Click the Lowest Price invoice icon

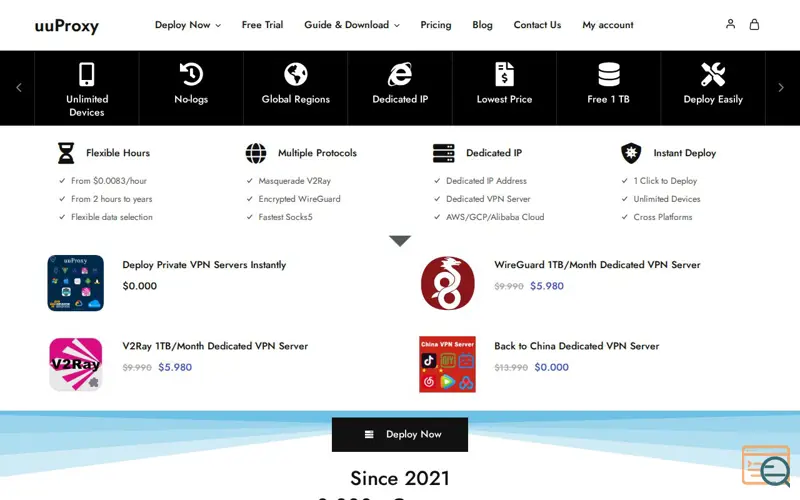point(505,74)
